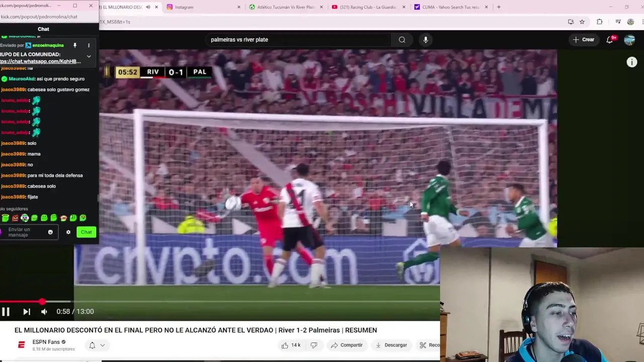The height and width of the screenshot is (362, 644).
Task: Switch to Racing Club - La Guardia tab
Action: 368,7
